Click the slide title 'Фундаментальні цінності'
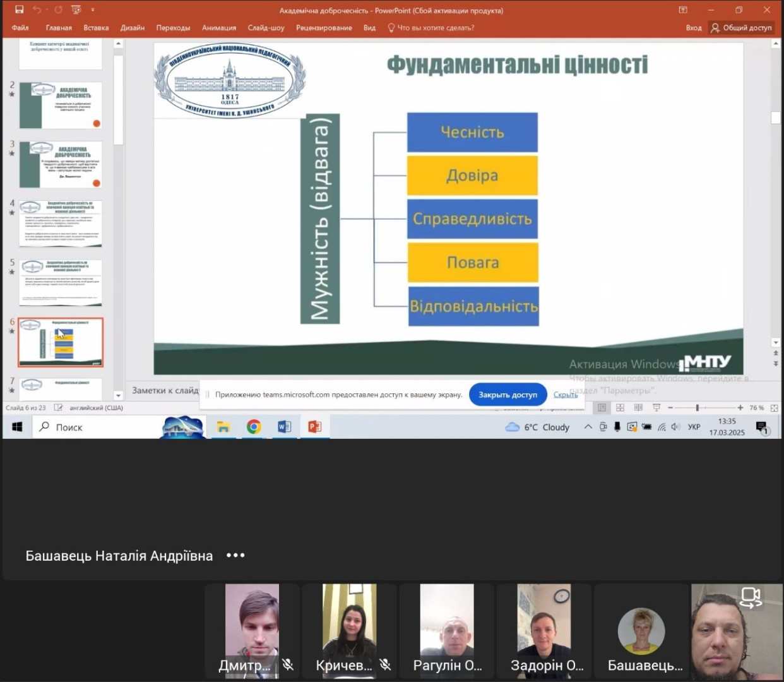The height and width of the screenshot is (682, 784). tap(517, 64)
